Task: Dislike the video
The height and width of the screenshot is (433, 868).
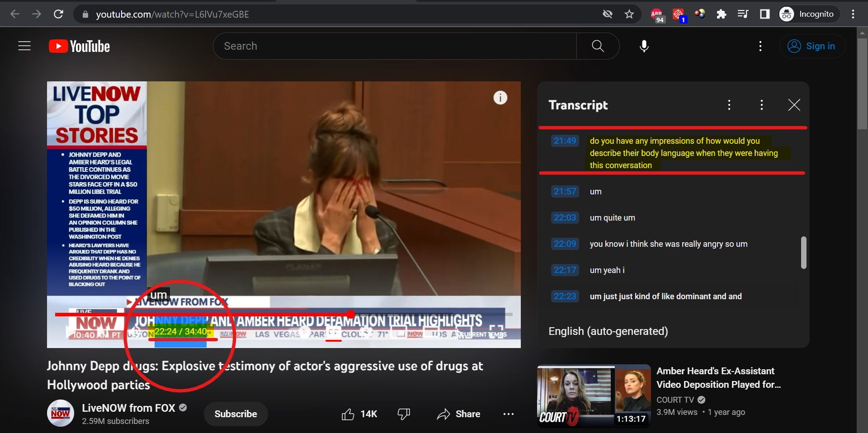Action: click(x=403, y=414)
